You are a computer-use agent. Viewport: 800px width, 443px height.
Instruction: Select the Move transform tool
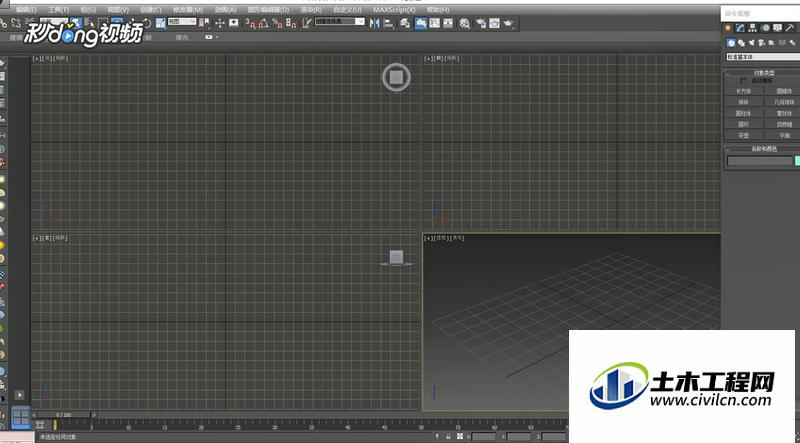(131, 21)
